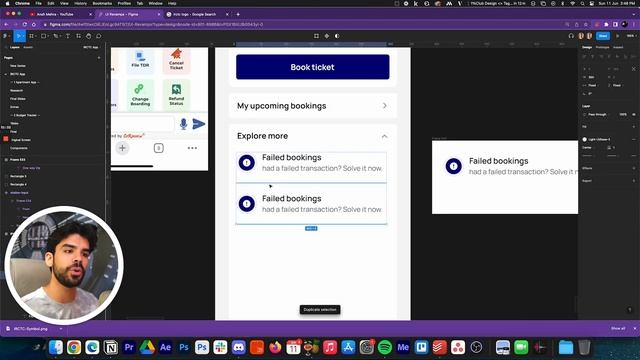Open the Layers tab in left panel
The image size is (640, 360).
coord(14,47)
